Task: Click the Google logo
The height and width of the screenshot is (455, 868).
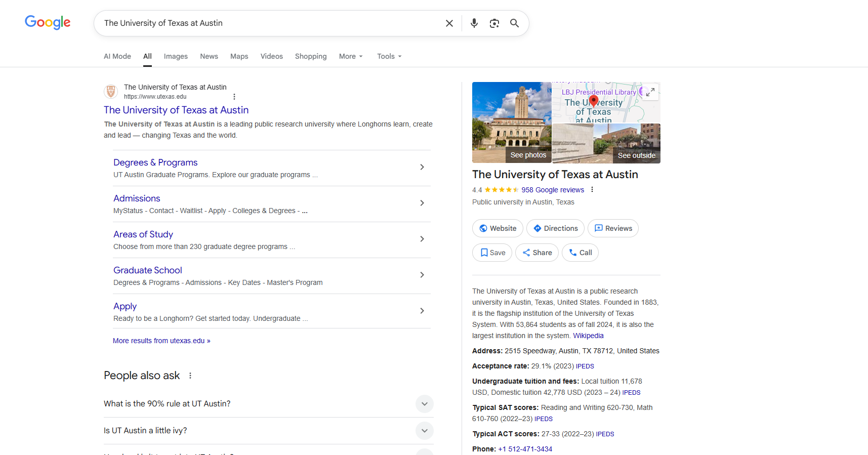Action: [x=48, y=23]
